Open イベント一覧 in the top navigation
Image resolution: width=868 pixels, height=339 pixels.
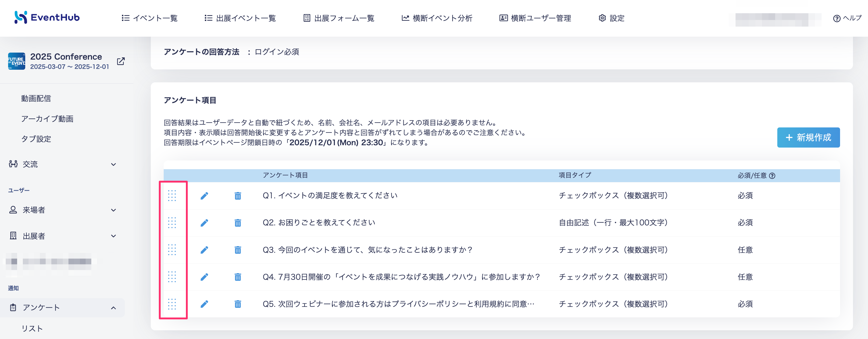pyautogui.click(x=149, y=18)
